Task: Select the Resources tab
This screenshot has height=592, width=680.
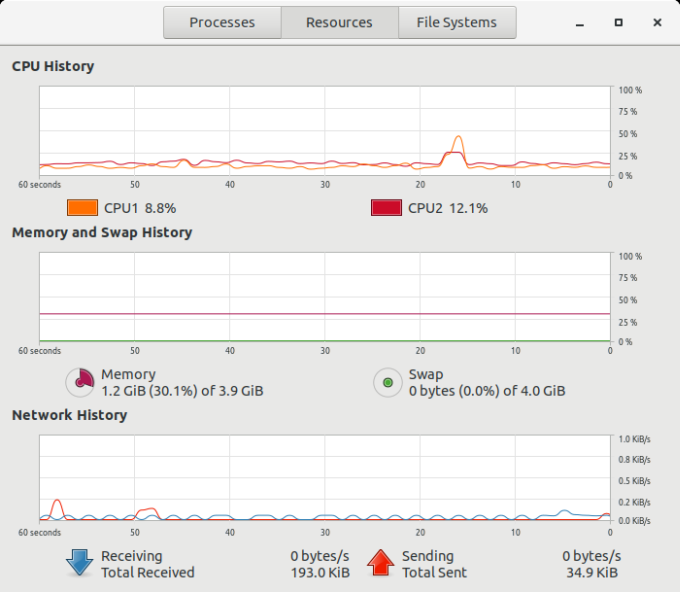Action: 339,23
